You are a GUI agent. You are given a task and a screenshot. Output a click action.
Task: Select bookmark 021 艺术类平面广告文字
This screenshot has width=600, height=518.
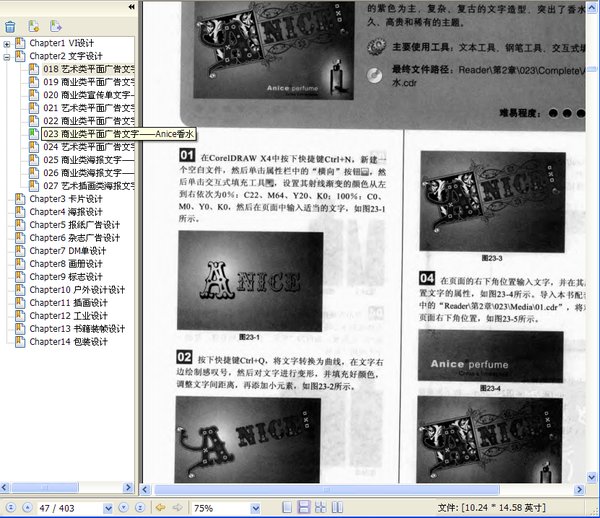(88, 108)
